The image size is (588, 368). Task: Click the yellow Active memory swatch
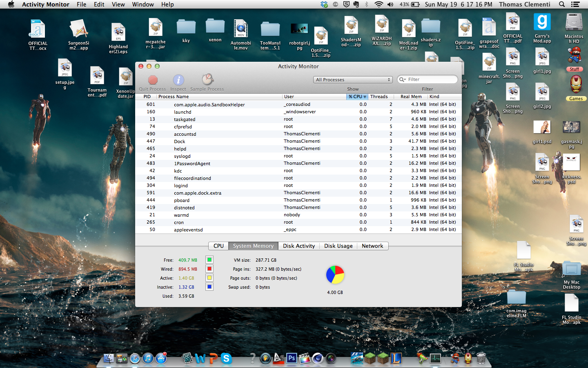209,278
